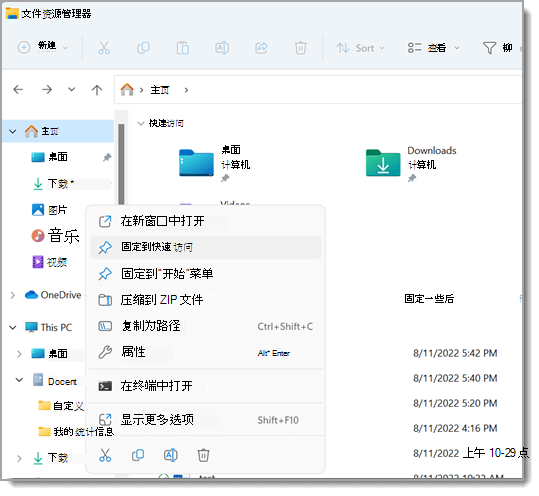This screenshot has width=539, height=496.
Task: Click the navigation pane scrollbar
Action: pos(121,165)
